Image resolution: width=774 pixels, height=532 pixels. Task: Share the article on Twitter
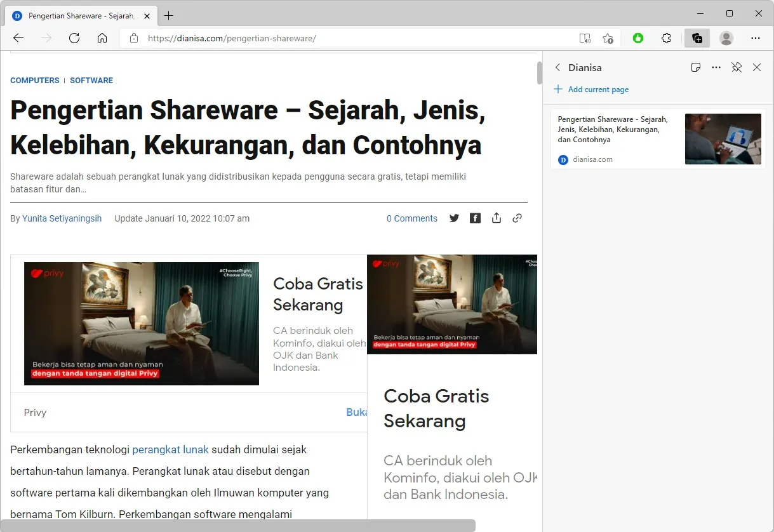click(x=454, y=218)
